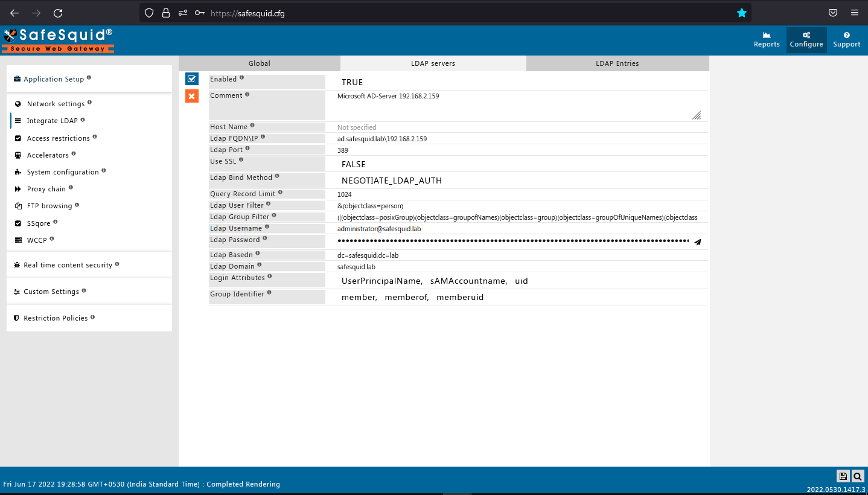Switch to the Global tab

(x=259, y=63)
